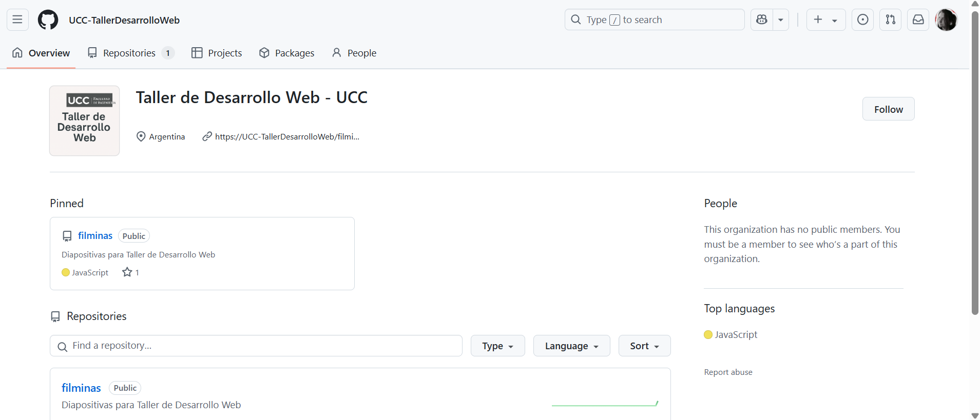Open the organization website URL link
The image size is (980, 420).
[287, 136]
